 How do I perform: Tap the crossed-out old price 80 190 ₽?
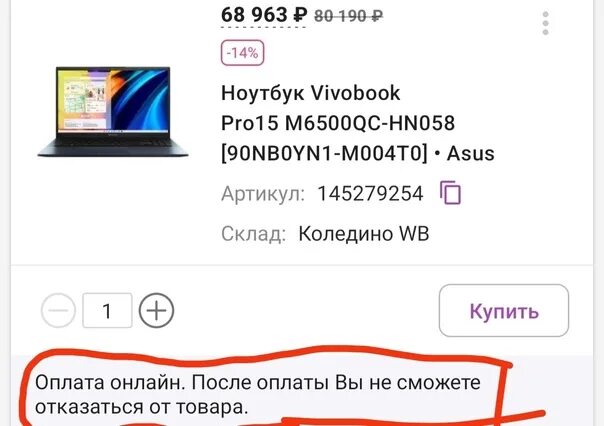point(349,16)
